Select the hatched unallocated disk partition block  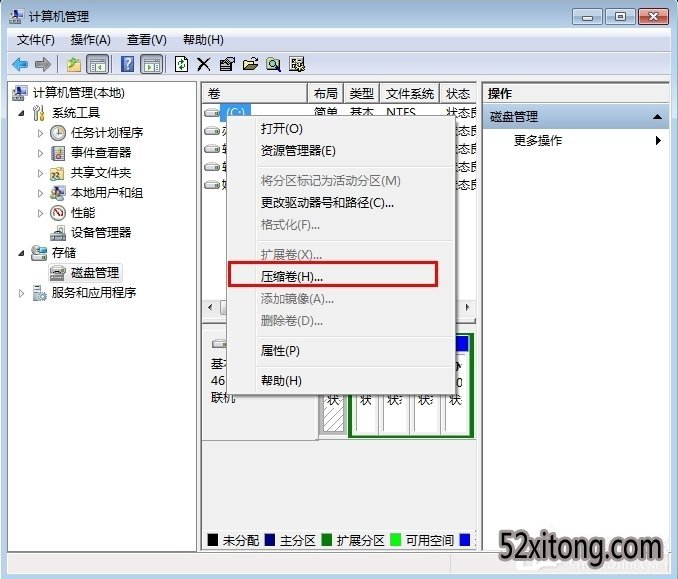[x=333, y=413]
